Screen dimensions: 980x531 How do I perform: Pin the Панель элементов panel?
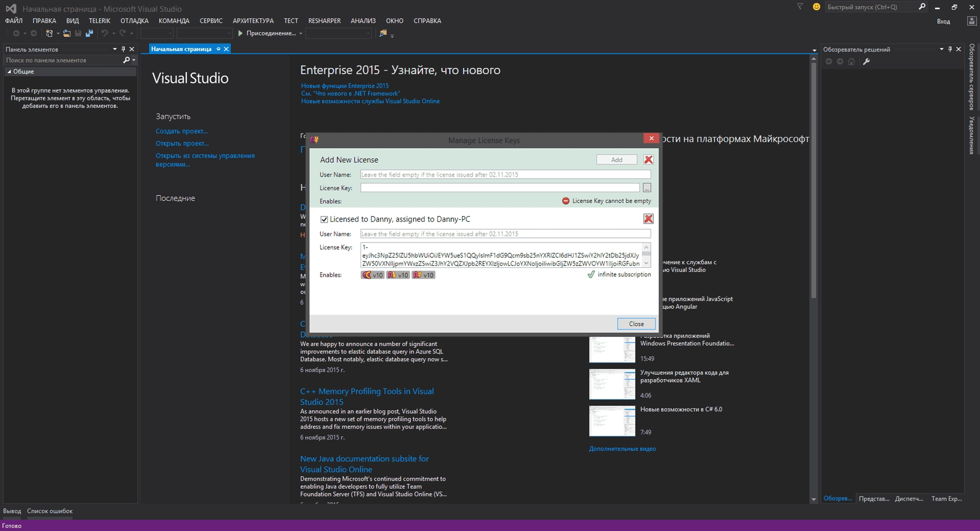[123, 49]
